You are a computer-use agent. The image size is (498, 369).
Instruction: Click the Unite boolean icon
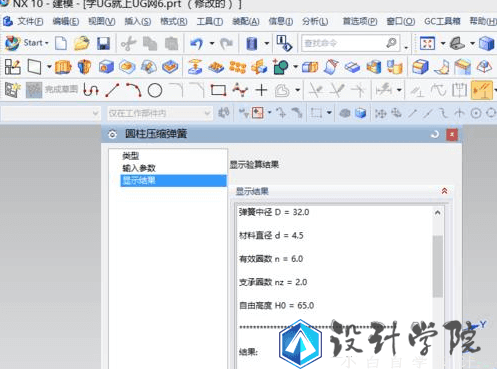click(x=281, y=67)
